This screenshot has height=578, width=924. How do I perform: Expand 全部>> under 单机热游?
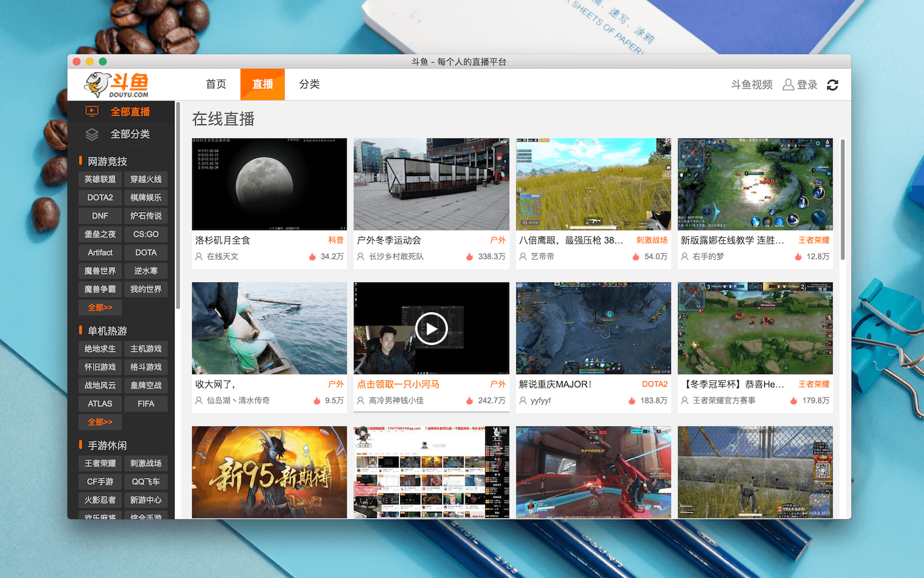pyautogui.click(x=100, y=422)
